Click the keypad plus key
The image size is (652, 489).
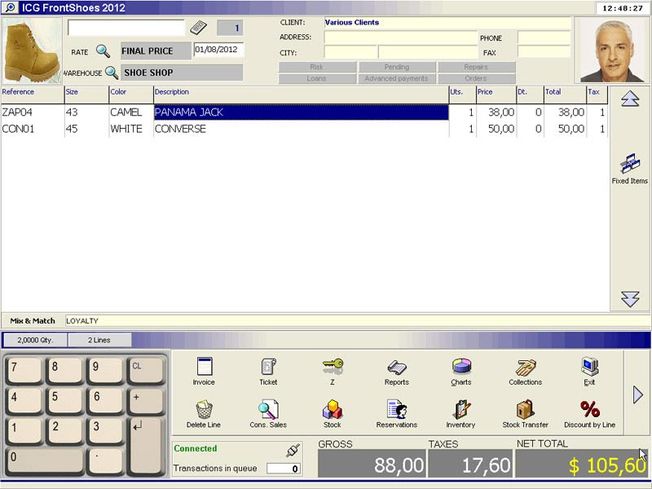coord(146,400)
